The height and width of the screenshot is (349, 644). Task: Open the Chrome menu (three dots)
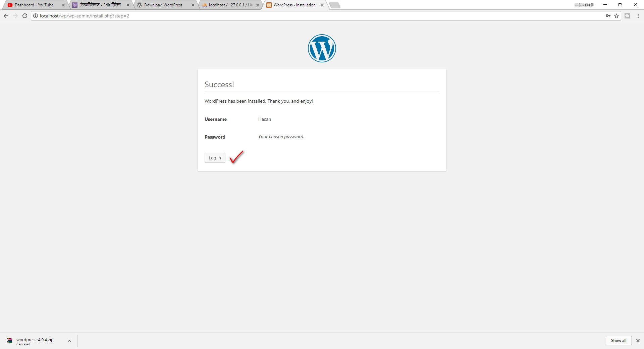click(638, 16)
